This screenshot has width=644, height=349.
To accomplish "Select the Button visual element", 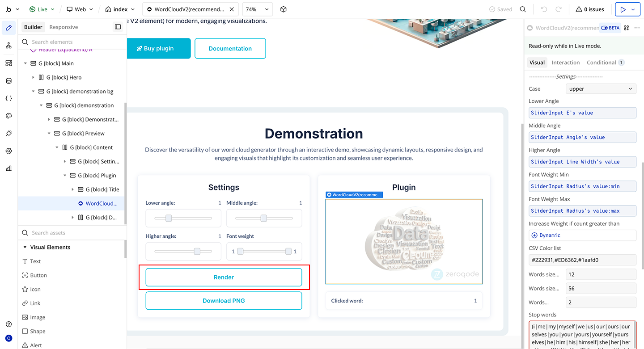I will (34, 275).
